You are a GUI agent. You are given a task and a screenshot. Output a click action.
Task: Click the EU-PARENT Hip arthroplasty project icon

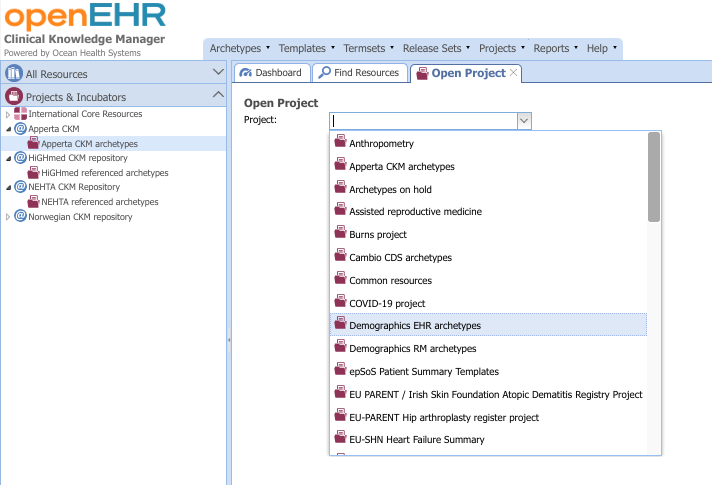pos(341,415)
